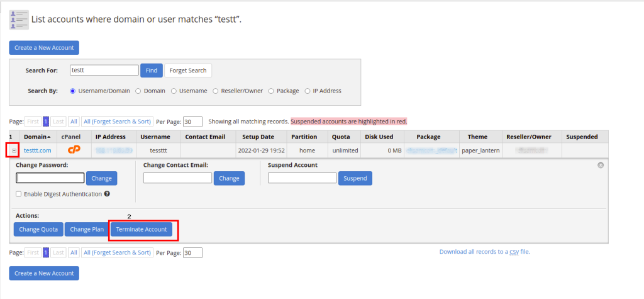Select the Domain search radio button
Viewport: 644px width, 299px height.
[x=138, y=91]
